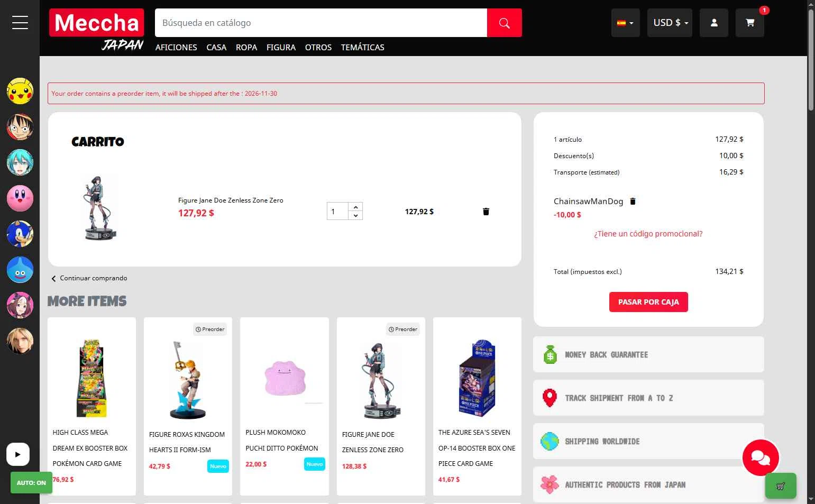Click the Jane Doe figure cart thumbnail
Image resolution: width=815 pixels, height=504 pixels.
(100, 208)
